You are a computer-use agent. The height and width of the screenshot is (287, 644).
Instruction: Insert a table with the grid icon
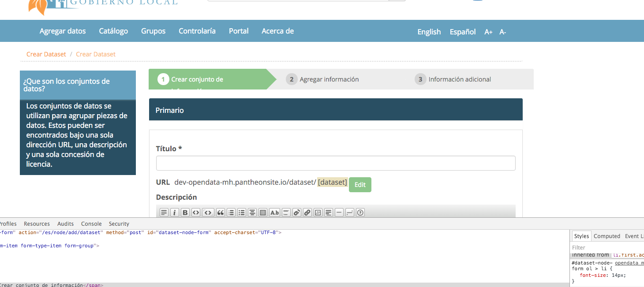click(263, 212)
